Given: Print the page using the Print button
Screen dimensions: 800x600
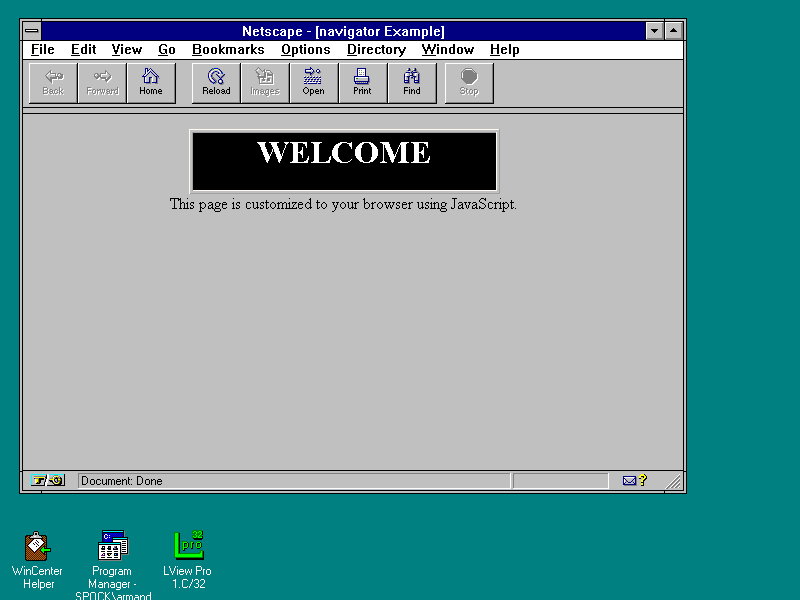Looking at the screenshot, I should click(x=362, y=83).
